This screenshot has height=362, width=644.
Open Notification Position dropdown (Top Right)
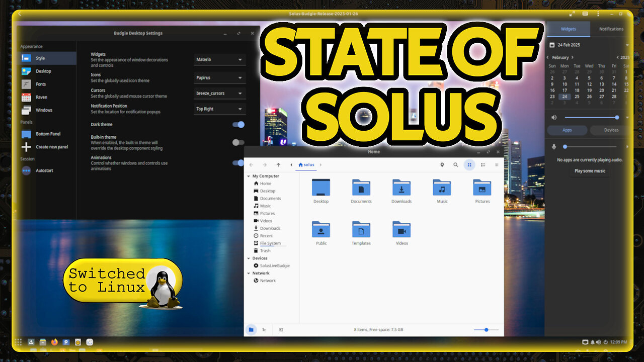tap(220, 109)
